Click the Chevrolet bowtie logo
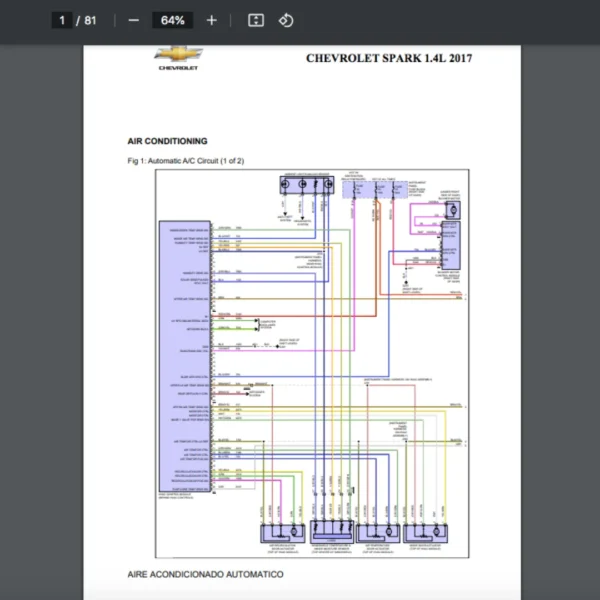The height and width of the screenshot is (600, 600). (177, 57)
